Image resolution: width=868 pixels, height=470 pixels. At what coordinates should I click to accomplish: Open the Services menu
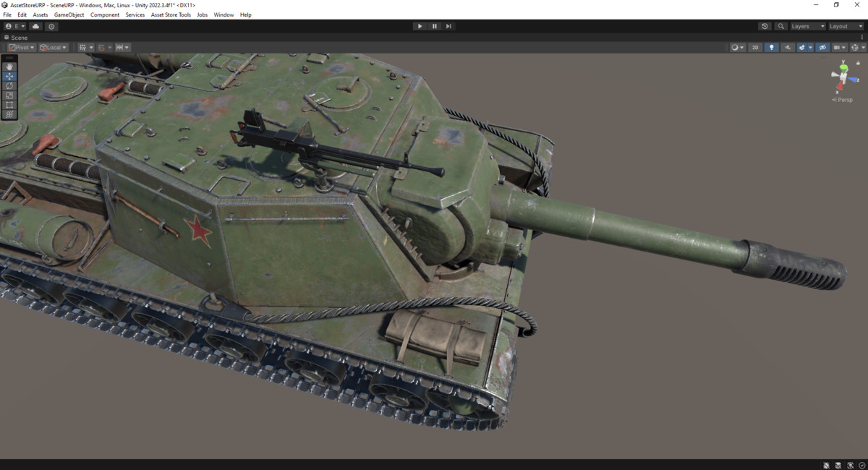(x=135, y=14)
